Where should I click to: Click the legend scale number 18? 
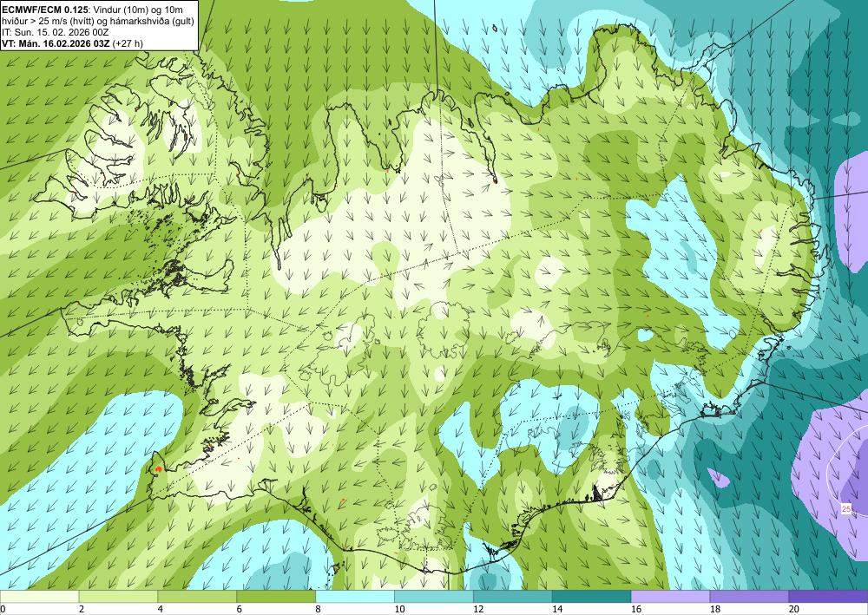point(714,610)
